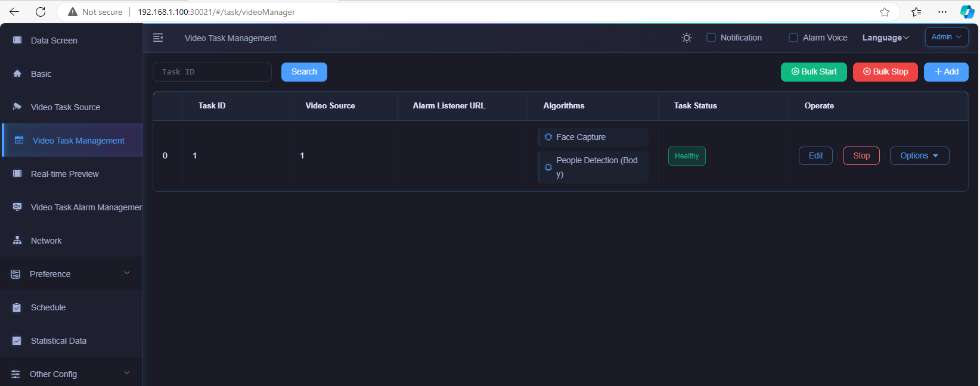Click the Statistical Data chart icon
Screen dimensions: 980x386
pos(17,341)
